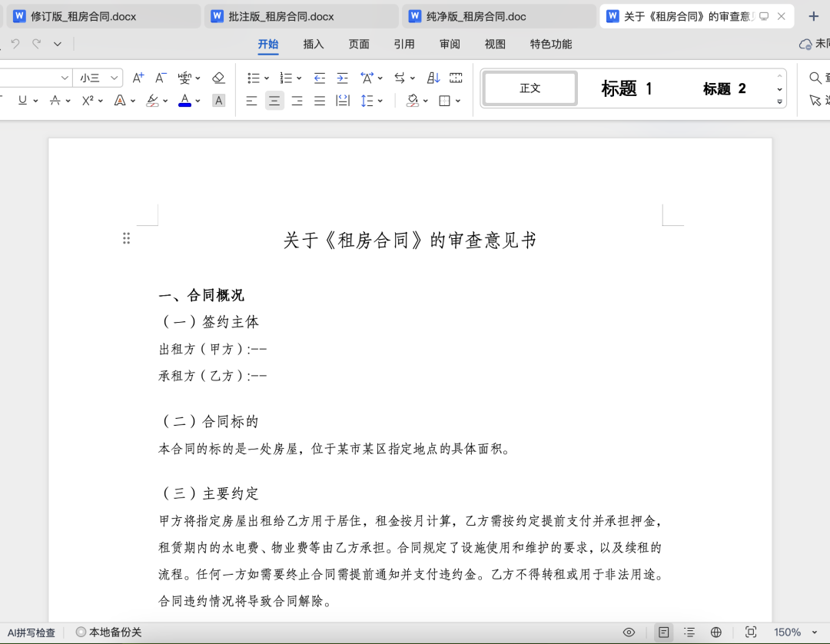The image size is (830, 644).
Task: Switch to page layout view
Action: 664,632
